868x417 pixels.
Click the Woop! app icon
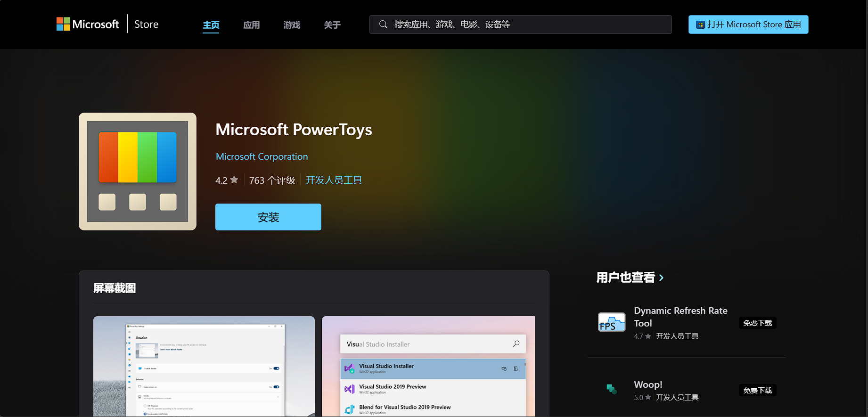[x=612, y=389]
